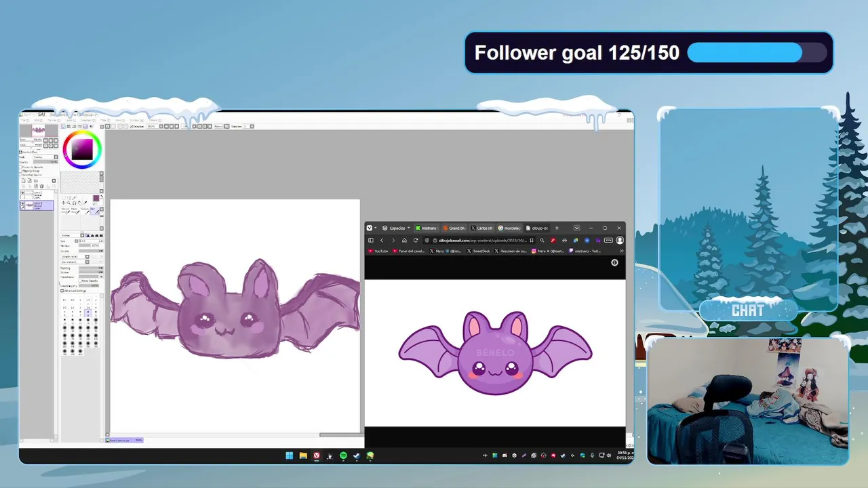Viewport: 868px width, 488px height.
Task: Open the layer blending Mode dropdown
Action: click(46, 157)
